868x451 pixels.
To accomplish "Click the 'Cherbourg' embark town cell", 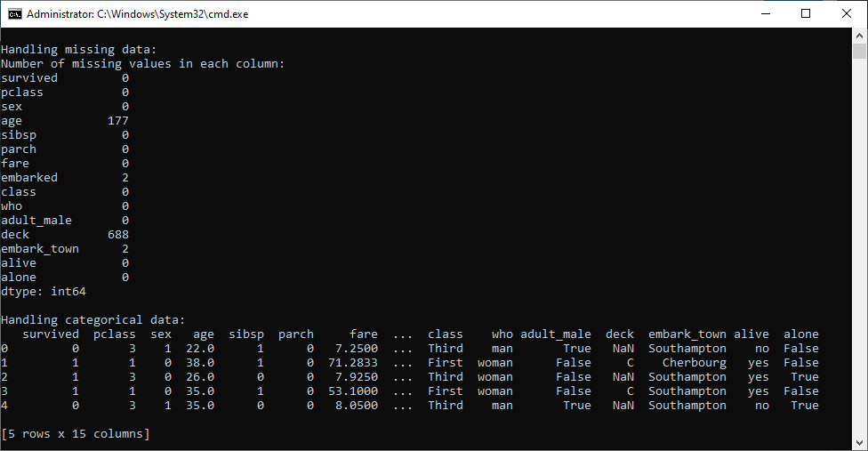I will click(695, 363).
